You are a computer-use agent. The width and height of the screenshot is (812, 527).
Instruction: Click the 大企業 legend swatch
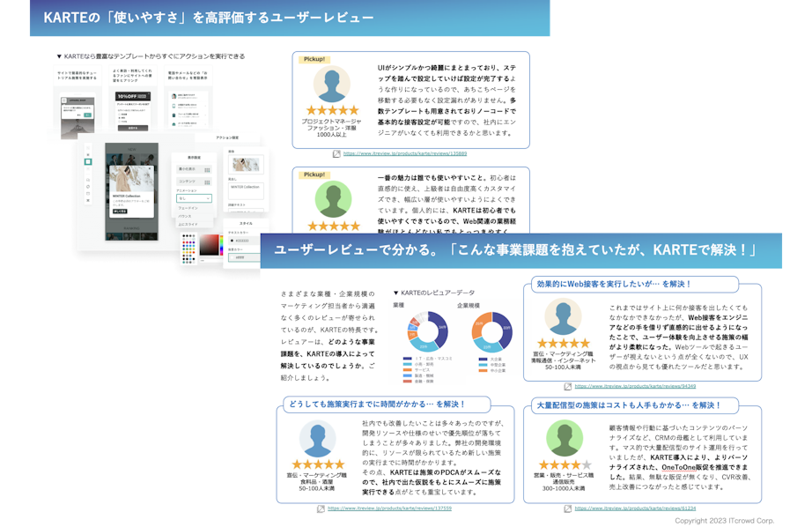[x=483, y=359]
